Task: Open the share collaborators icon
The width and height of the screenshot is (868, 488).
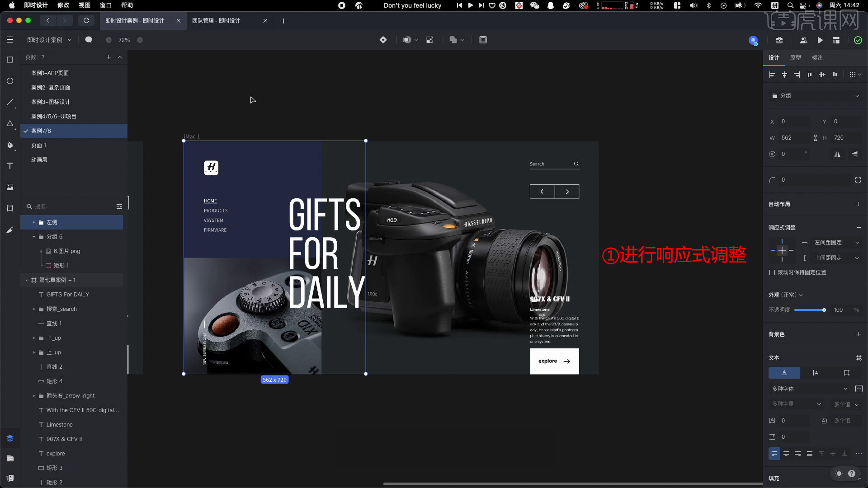Action: pyautogui.click(x=803, y=40)
